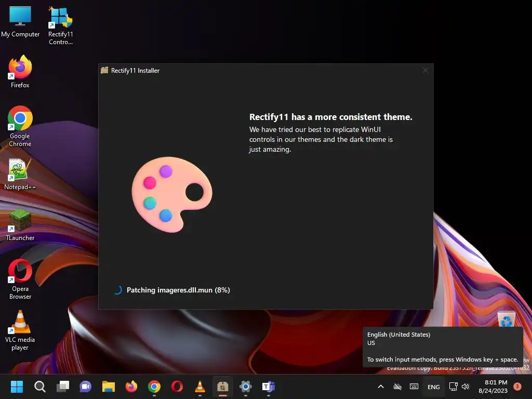Click the 'Patching imageres.dll.mun (8%)' status text
This screenshot has width=532, height=399.
click(x=178, y=290)
